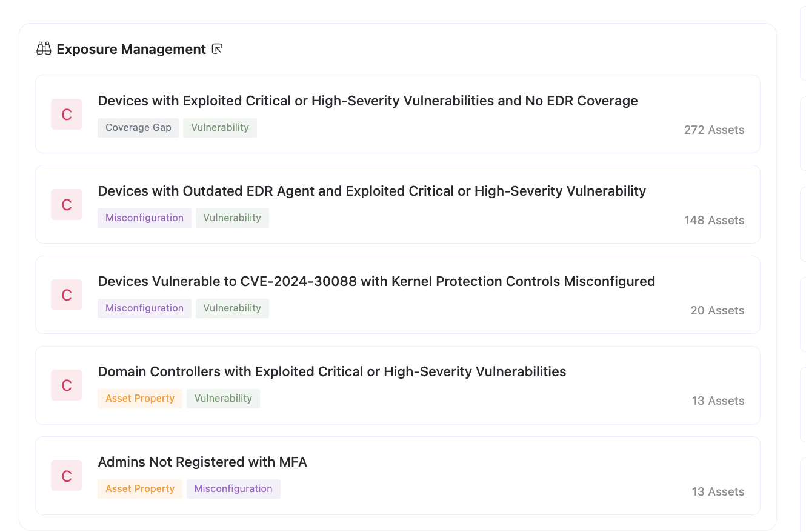Click the binoculars icon beside Exposure Management

pos(44,49)
